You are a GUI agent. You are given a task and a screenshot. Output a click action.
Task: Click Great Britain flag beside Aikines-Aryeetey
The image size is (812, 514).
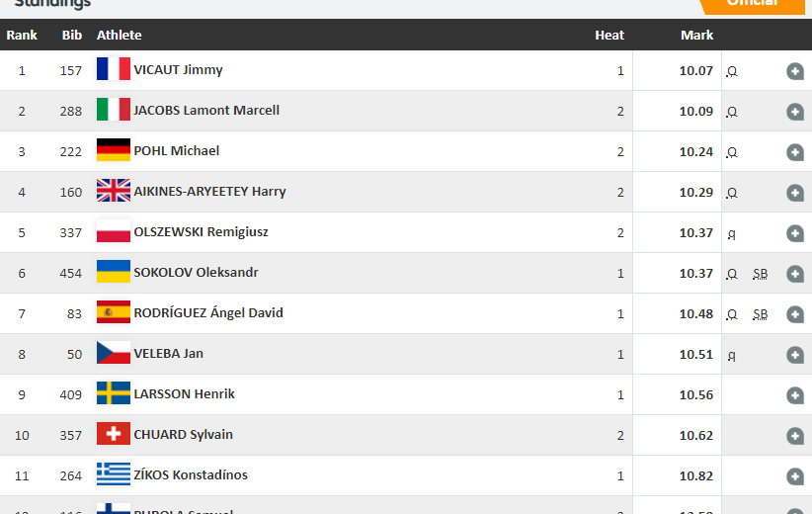(x=113, y=191)
